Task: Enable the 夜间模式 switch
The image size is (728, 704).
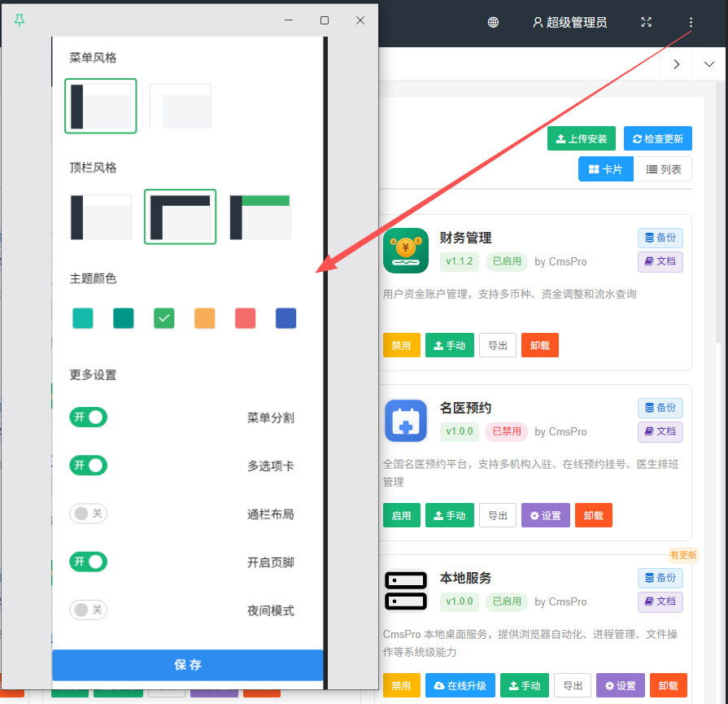Action: (x=88, y=610)
